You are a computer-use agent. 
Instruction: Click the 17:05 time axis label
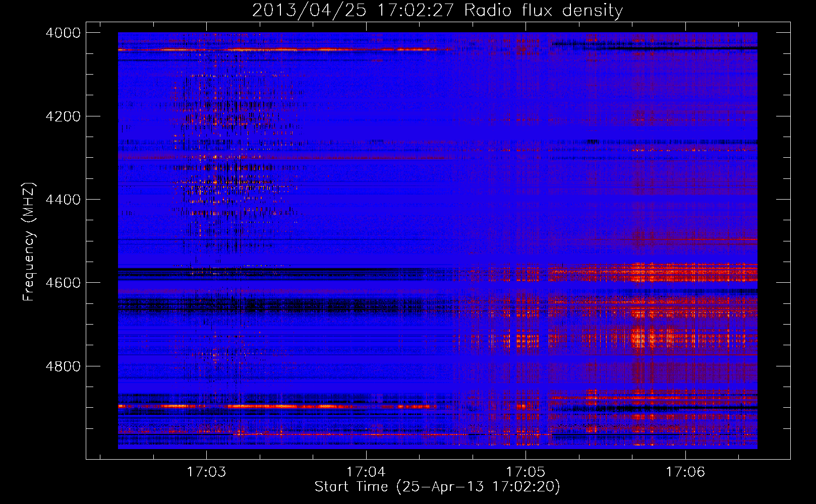(x=526, y=472)
